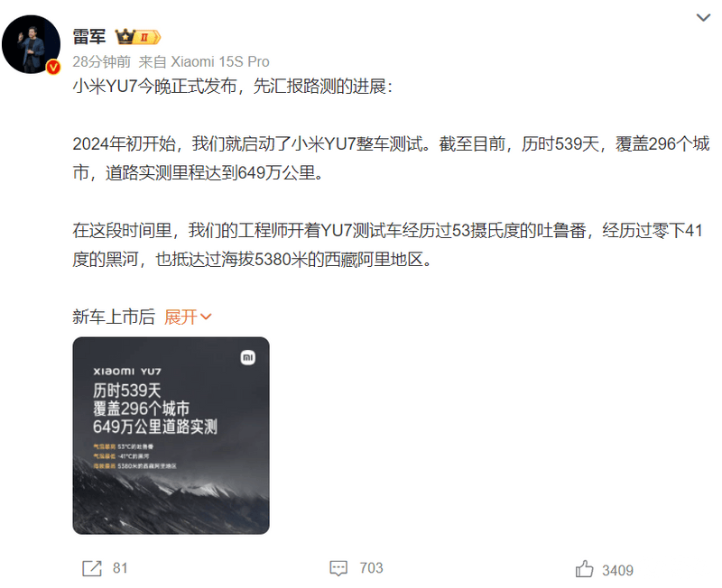Open comments via speech bubble icon
Screen dimensions: 722x588
point(338,568)
